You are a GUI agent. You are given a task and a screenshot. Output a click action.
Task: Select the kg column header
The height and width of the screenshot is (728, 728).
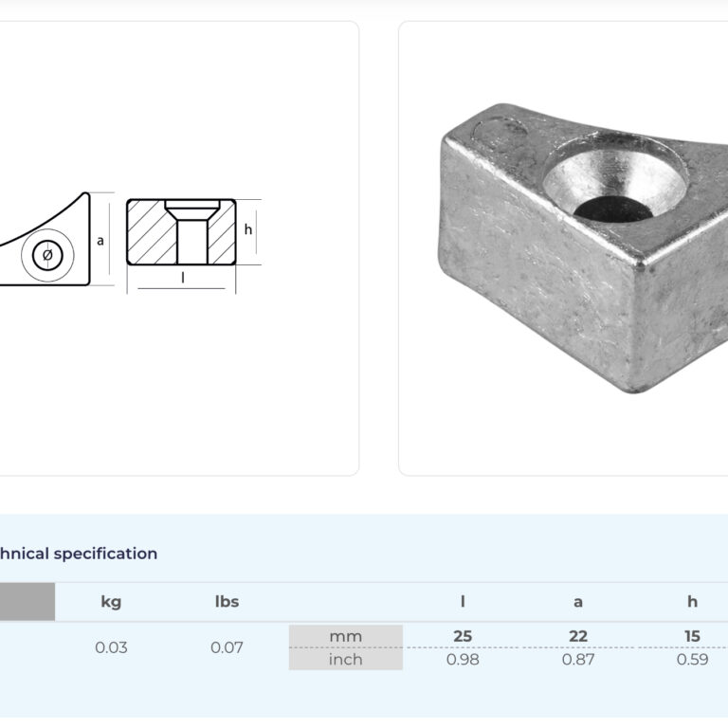click(111, 601)
